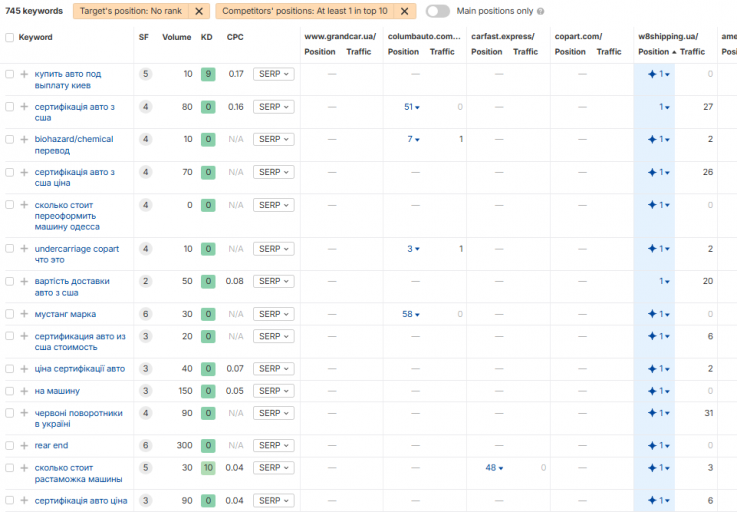This screenshot has width=737, height=512.
Task: Click plus icon for 'мустанг марка'
Action: 24,314
